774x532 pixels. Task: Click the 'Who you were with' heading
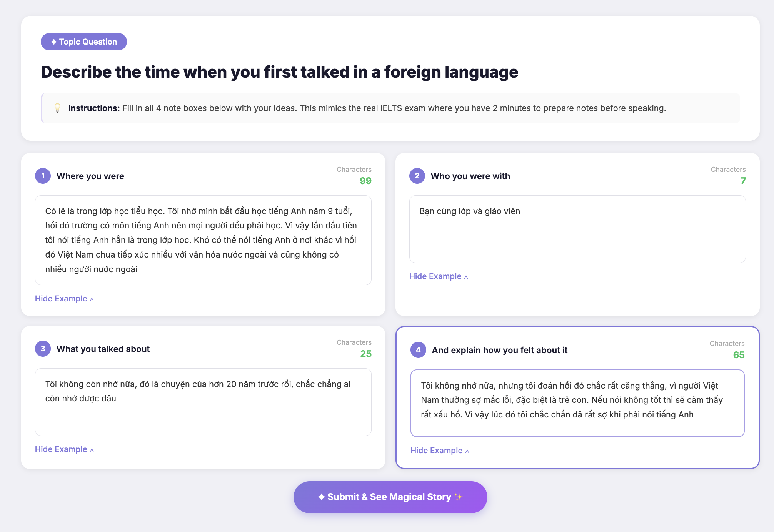[x=470, y=176]
